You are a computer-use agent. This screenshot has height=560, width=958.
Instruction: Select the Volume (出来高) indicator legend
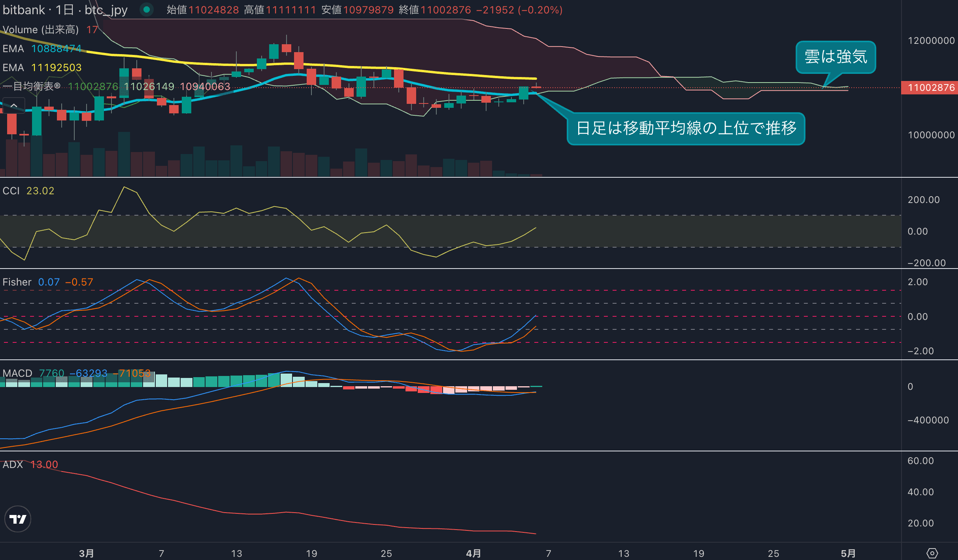(x=41, y=30)
